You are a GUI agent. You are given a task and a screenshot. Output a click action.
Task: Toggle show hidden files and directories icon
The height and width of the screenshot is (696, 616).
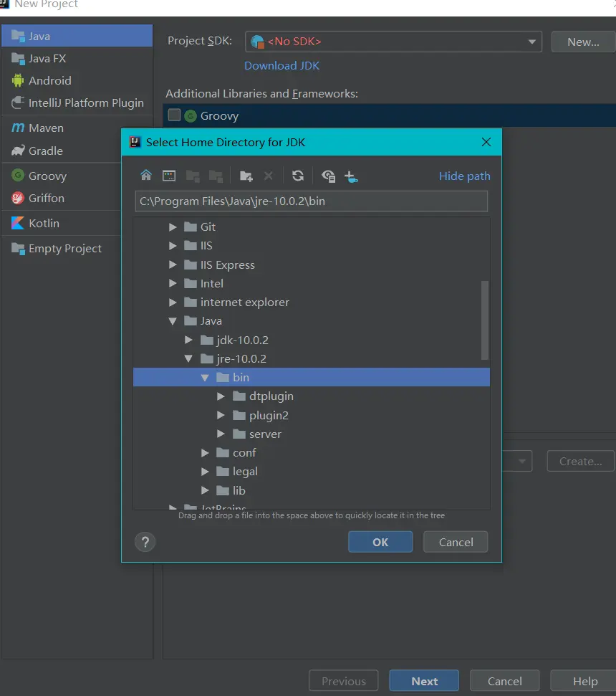click(328, 176)
